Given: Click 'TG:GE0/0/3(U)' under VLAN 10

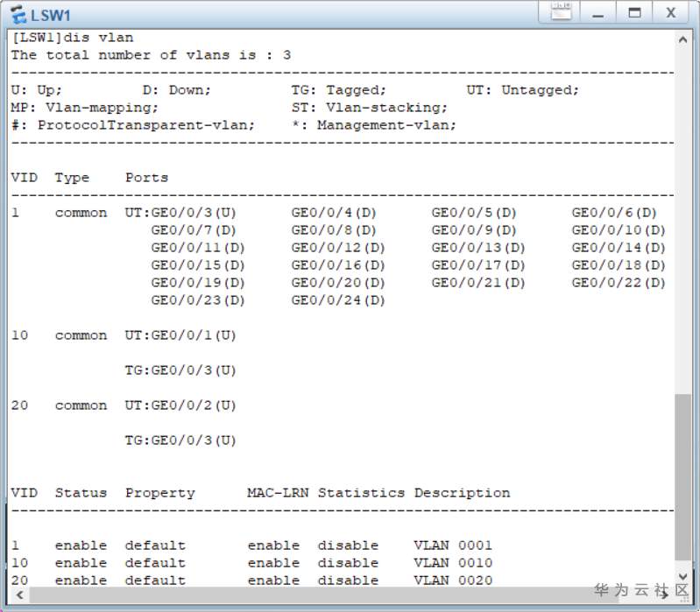Looking at the screenshot, I should (x=180, y=370).
